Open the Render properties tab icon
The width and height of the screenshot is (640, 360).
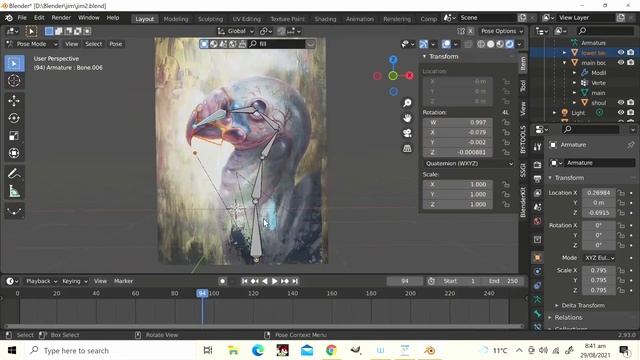[537, 164]
